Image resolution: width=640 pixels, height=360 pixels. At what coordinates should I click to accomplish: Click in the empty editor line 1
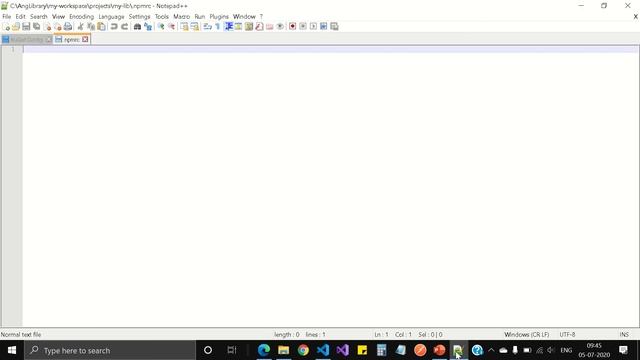coord(331,49)
